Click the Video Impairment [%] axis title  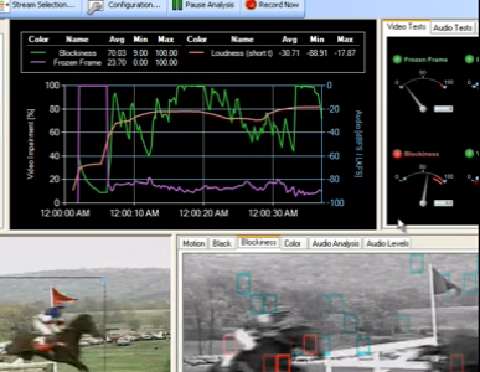tap(31, 144)
